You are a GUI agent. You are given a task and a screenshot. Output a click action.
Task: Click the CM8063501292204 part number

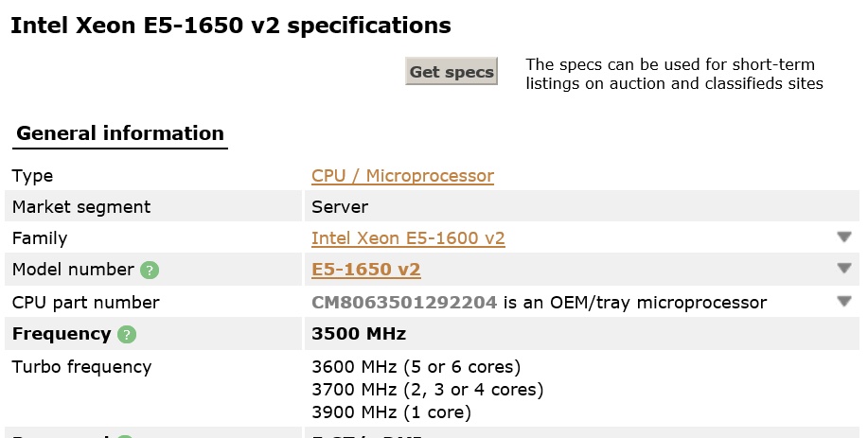404,303
